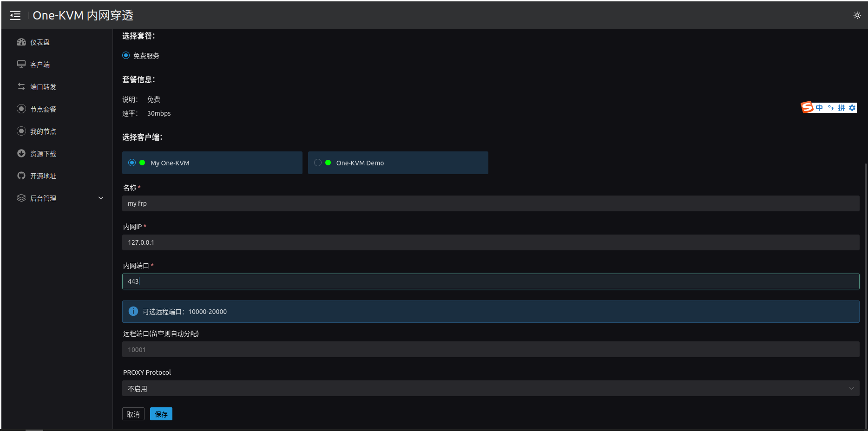Select the My One-KVM client radio

click(132, 163)
